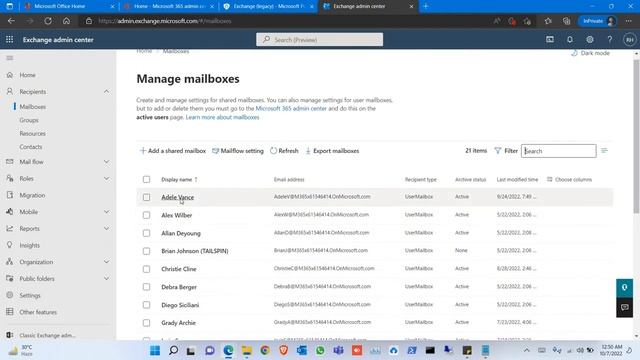The height and width of the screenshot is (360, 640).
Task: Click the page vertical scrollbar
Action: [636, 136]
